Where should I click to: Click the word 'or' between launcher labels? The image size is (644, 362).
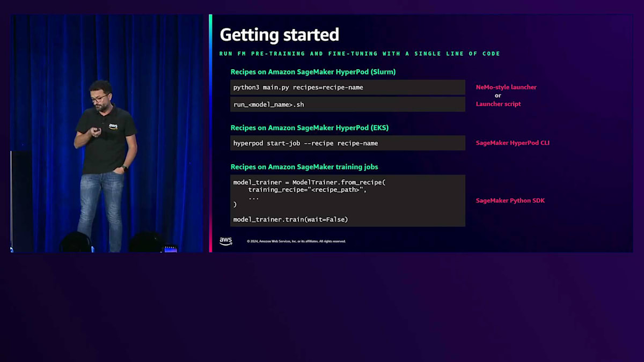[x=498, y=95]
